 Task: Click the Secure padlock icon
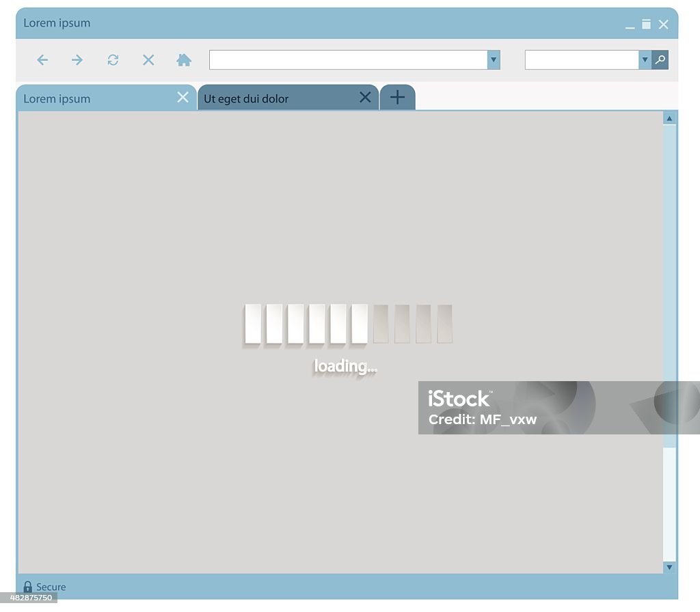27,586
